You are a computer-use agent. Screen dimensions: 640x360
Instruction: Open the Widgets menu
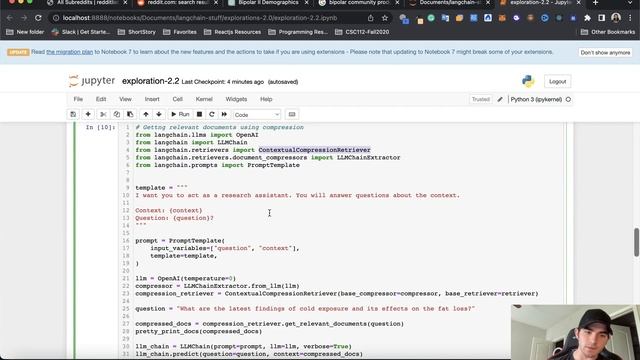(x=236, y=99)
